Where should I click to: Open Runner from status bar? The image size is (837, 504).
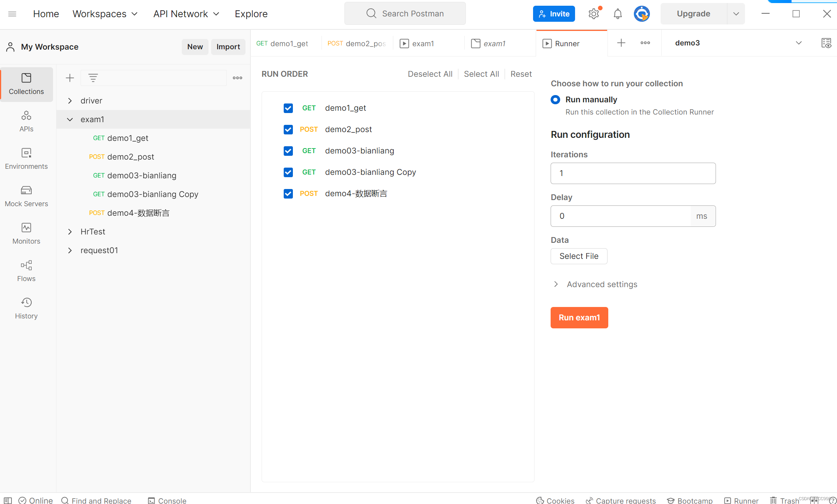[x=742, y=500]
